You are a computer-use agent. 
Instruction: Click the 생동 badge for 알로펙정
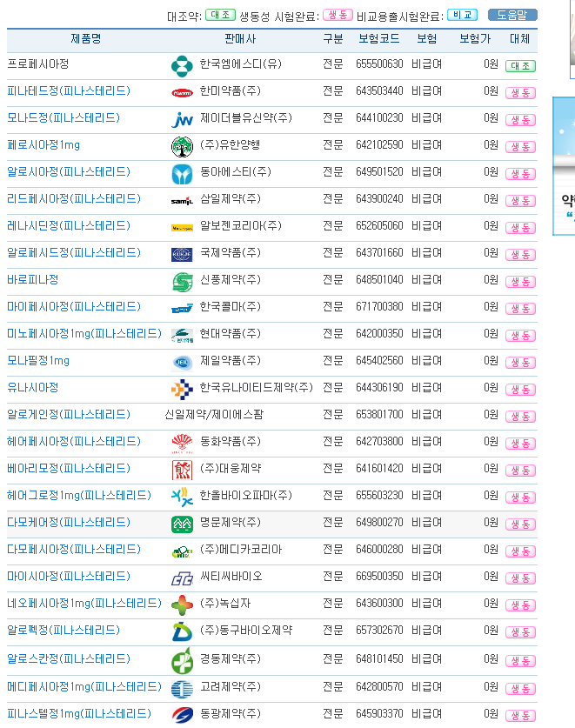point(521,632)
